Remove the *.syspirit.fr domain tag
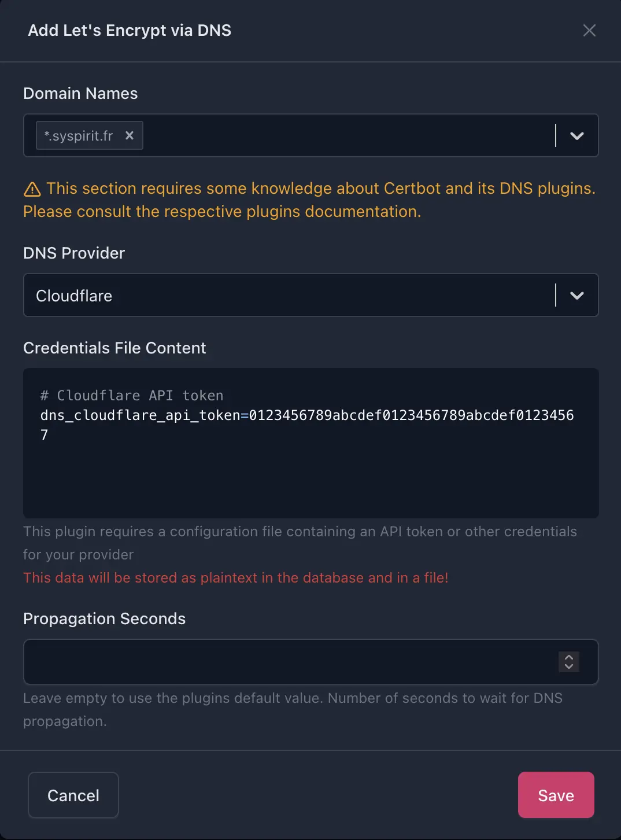This screenshot has height=840, width=621. (130, 135)
